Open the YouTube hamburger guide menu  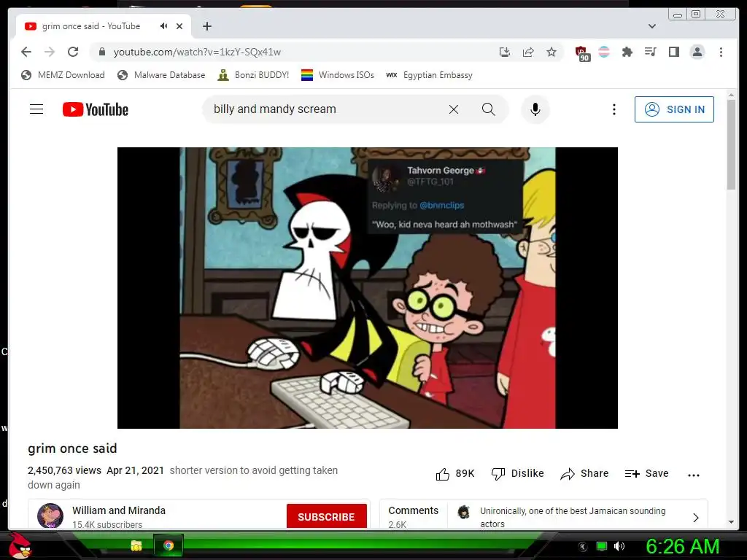(36, 109)
